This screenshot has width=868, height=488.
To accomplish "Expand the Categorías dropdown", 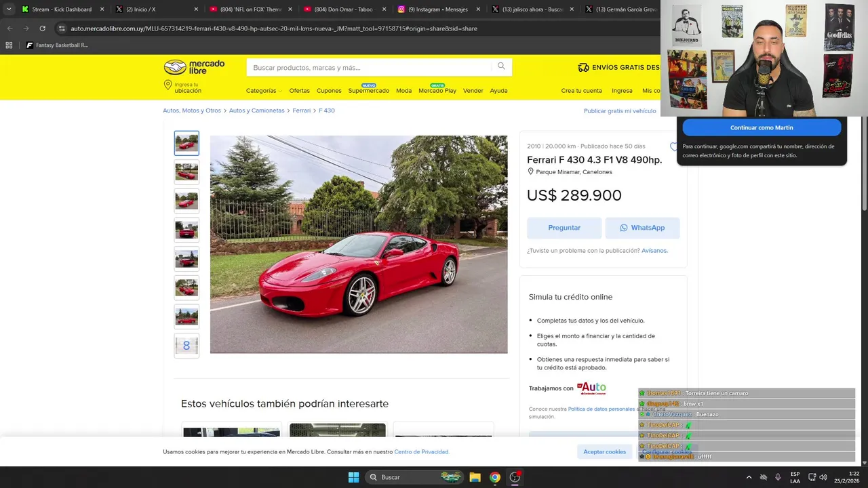I will point(264,91).
